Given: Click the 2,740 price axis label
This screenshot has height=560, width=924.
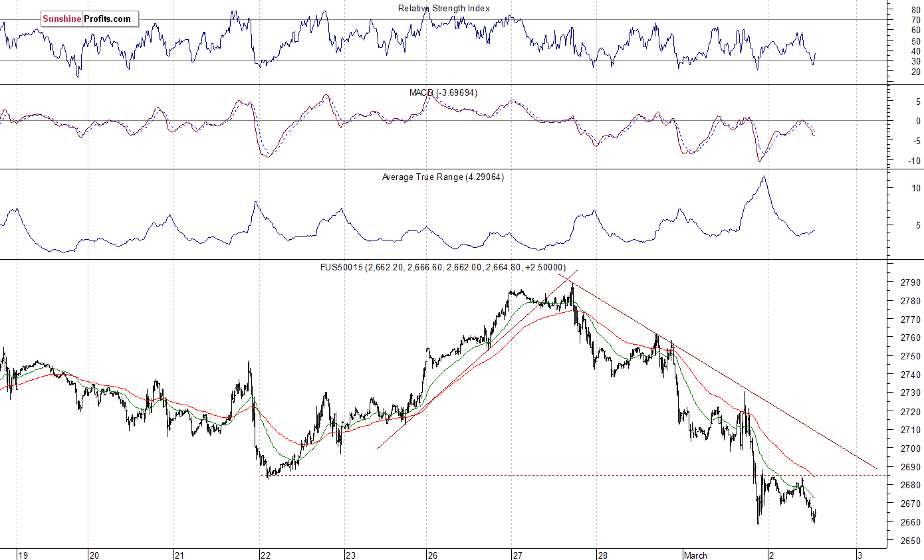Looking at the screenshot, I should pyautogui.click(x=910, y=375).
